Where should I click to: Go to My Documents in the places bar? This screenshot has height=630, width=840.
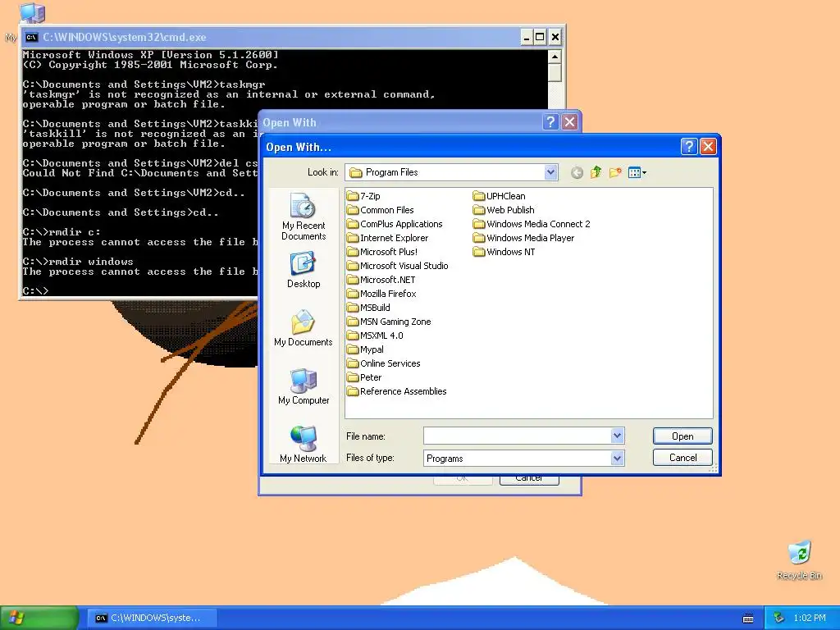point(304,328)
